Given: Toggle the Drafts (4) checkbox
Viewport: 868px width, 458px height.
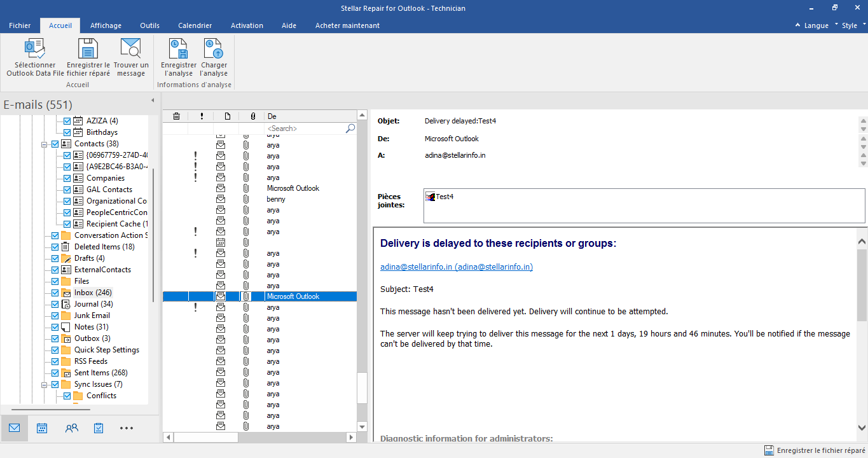Looking at the screenshot, I should (x=55, y=258).
